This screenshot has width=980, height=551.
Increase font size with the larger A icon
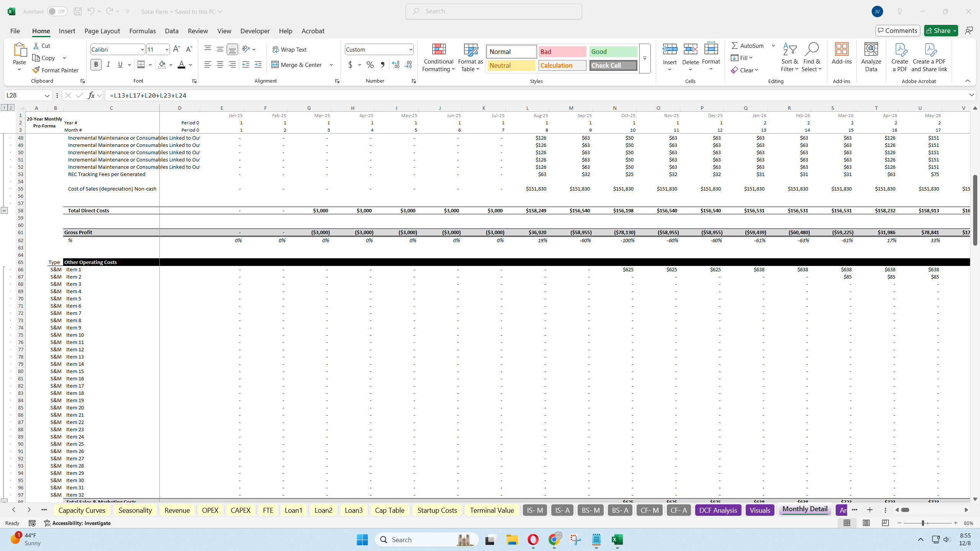point(176,49)
